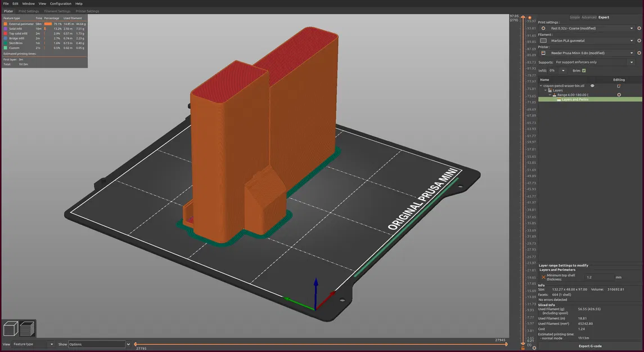Open print settings via cog next to Fast 0.32z
The height and width of the screenshot is (352, 644).
[x=639, y=28]
